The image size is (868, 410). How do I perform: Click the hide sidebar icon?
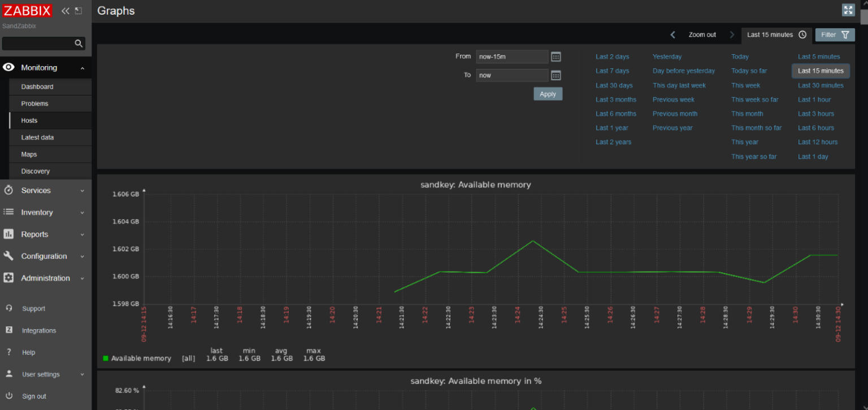pos(79,11)
